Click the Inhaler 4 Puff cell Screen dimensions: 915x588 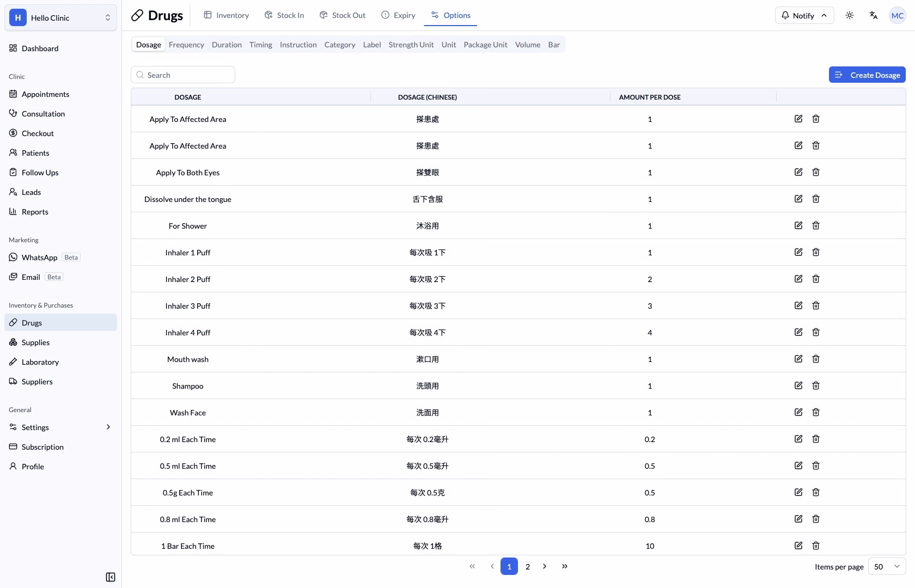(x=188, y=333)
